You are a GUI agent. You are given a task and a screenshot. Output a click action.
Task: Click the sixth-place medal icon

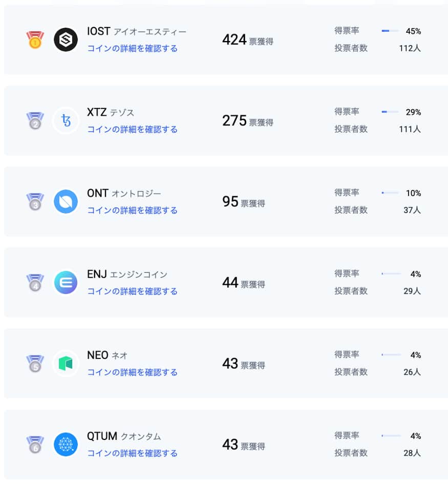tap(35, 445)
